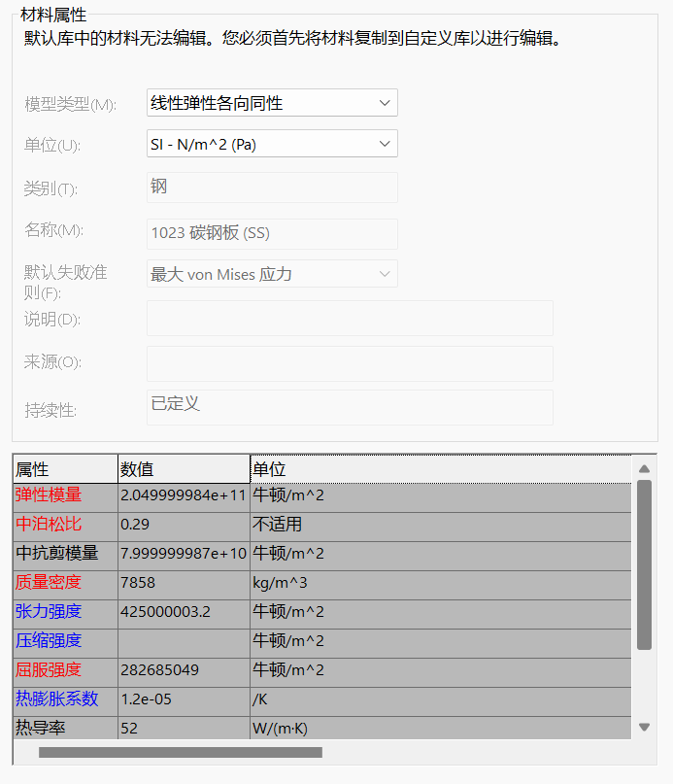Open the 默认失败准则 dropdown (最大 von Mises 应力)
The image size is (673, 784).
coord(272,274)
